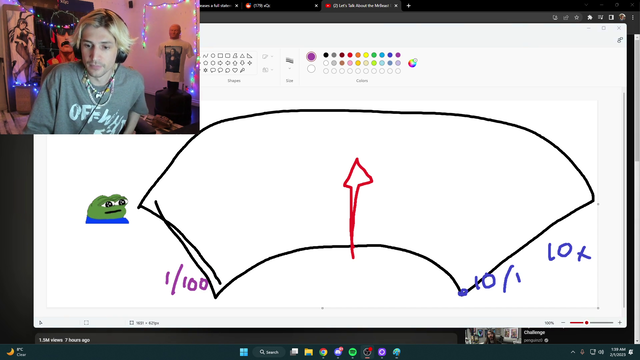This screenshot has height=360, width=640.
Task: Open the taskbar clock and date
Action: 618,352
